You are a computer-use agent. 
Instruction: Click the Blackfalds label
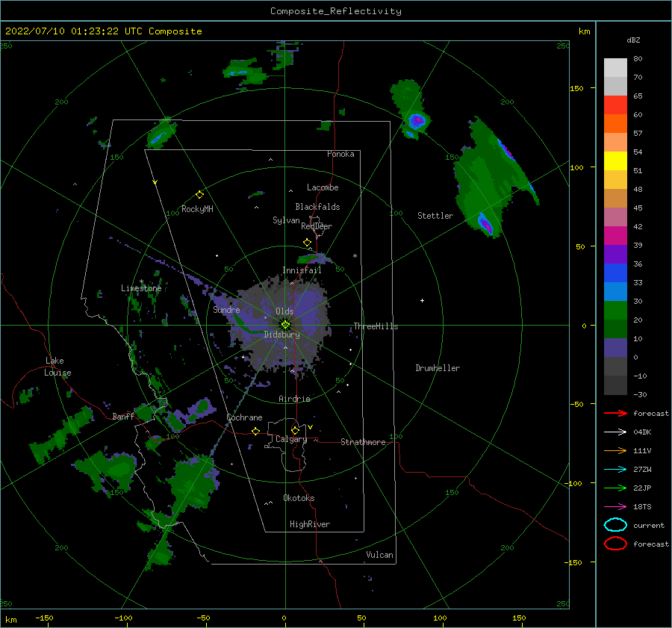tap(317, 207)
